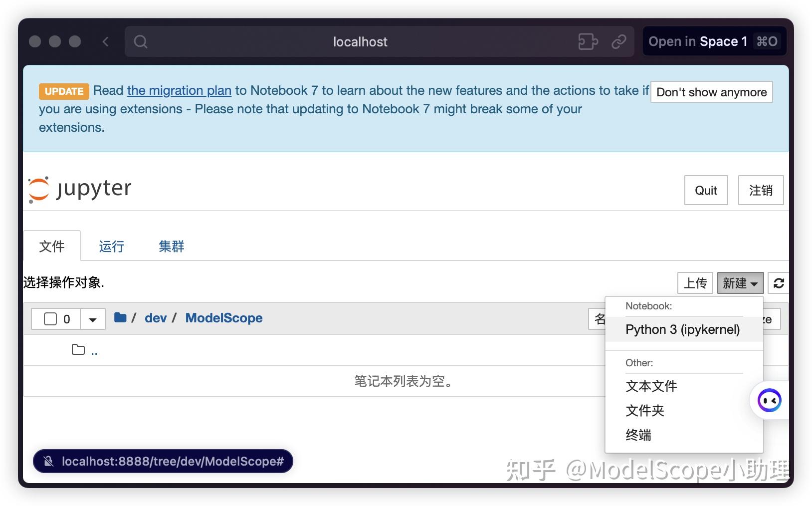Viewport: 812px width, 506px height.
Task: Open the browser extensions puzzle icon
Action: [588, 41]
